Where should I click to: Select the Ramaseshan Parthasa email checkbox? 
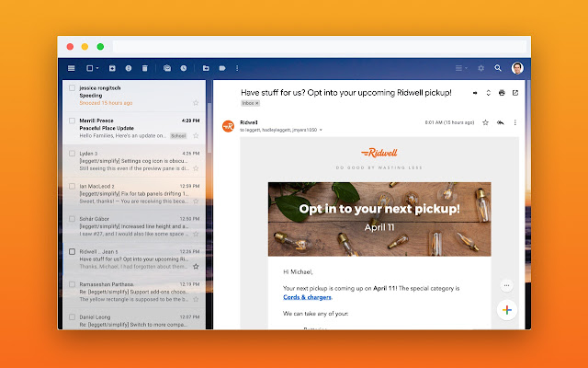(72, 284)
